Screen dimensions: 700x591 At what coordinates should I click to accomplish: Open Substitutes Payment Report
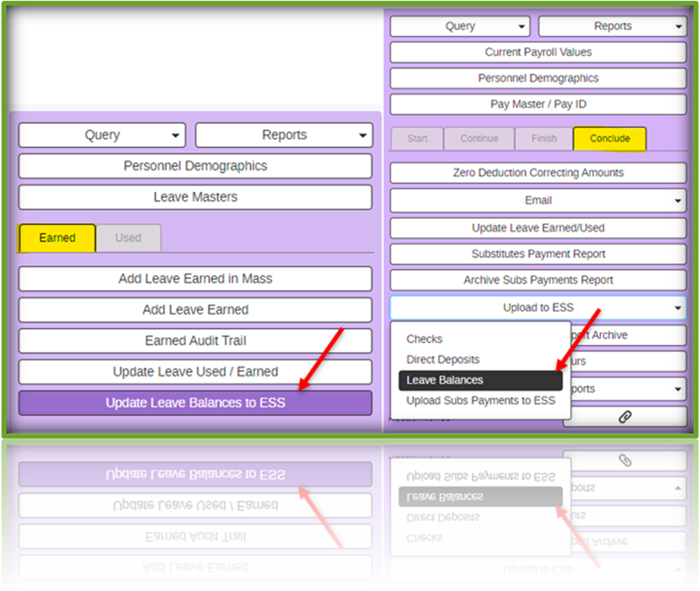pyautogui.click(x=539, y=254)
